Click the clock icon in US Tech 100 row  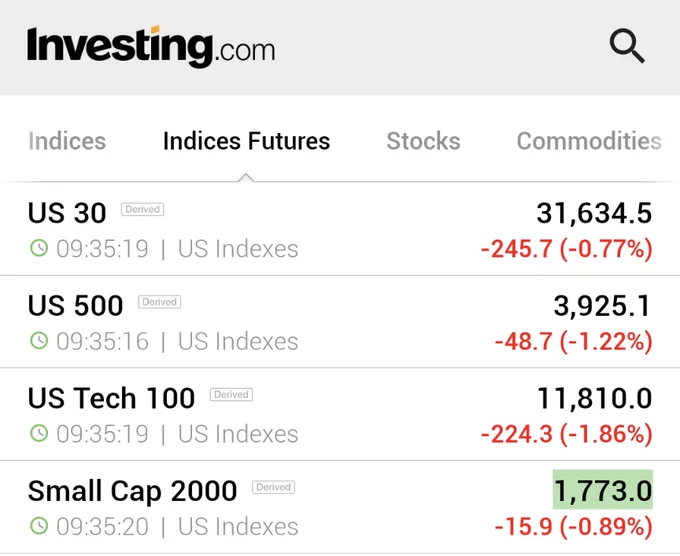(x=39, y=433)
